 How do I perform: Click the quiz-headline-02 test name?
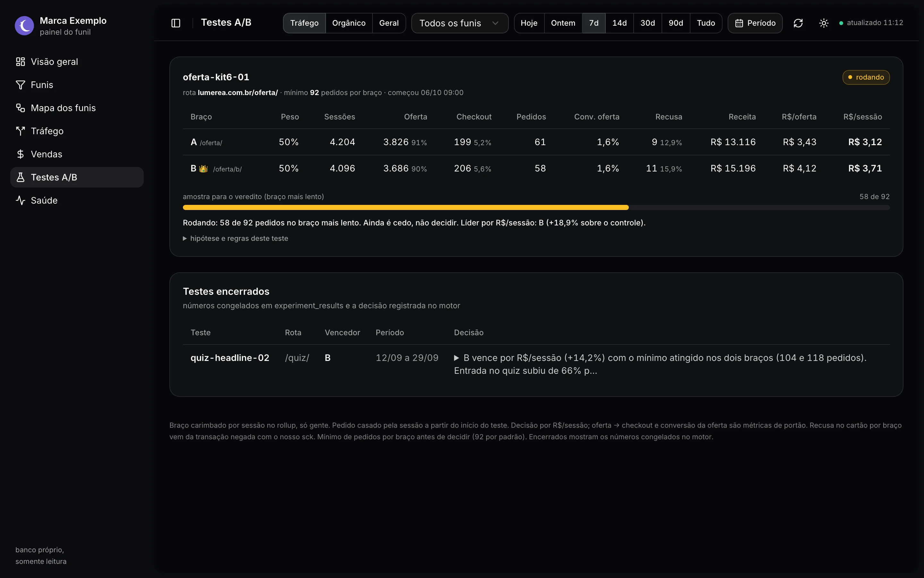coord(230,358)
